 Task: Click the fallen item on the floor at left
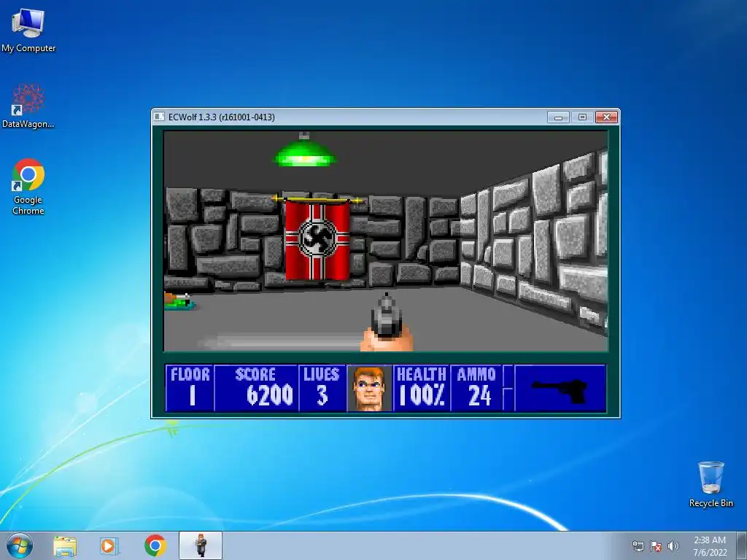click(179, 301)
